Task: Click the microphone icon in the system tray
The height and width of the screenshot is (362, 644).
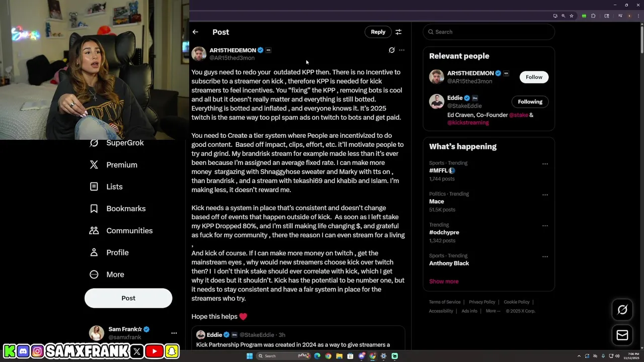Action: (x=603, y=356)
